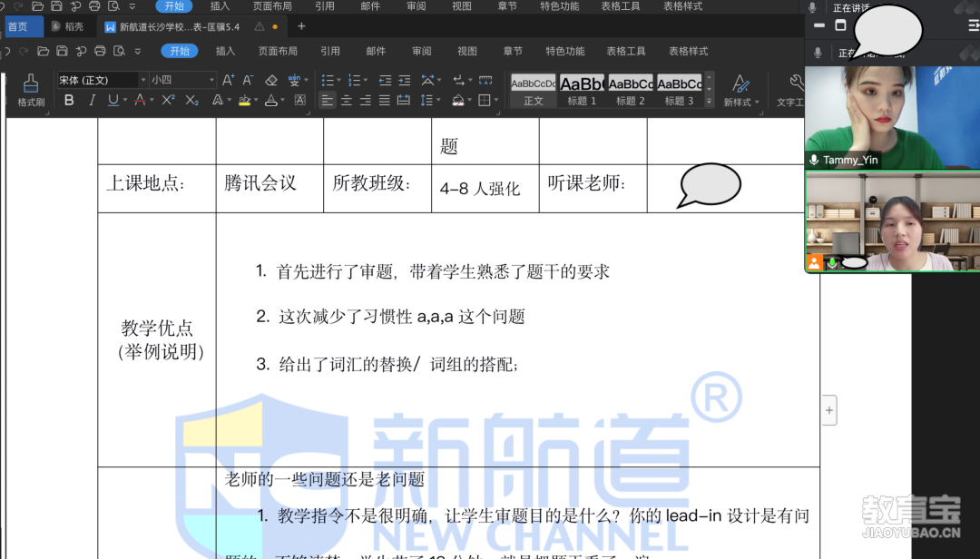This screenshot has height=559, width=980.
Task: Toggle bold formatting
Action: coord(69,100)
